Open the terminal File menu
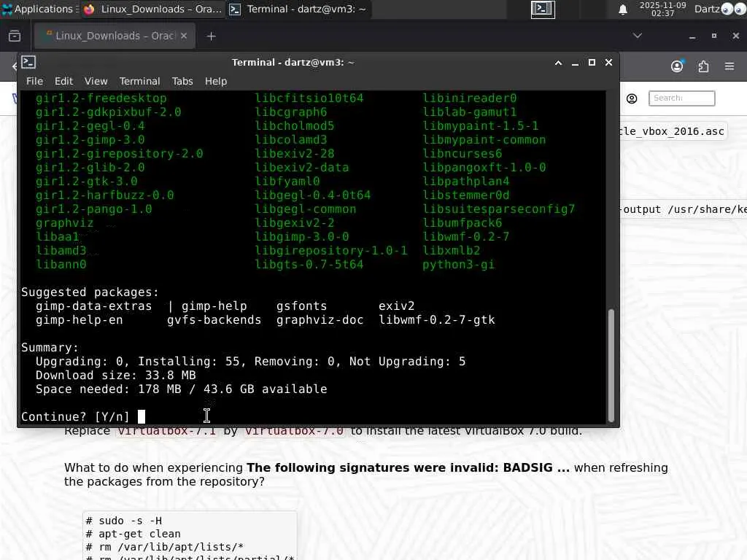Viewport: 747px width, 560px height. [34, 81]
